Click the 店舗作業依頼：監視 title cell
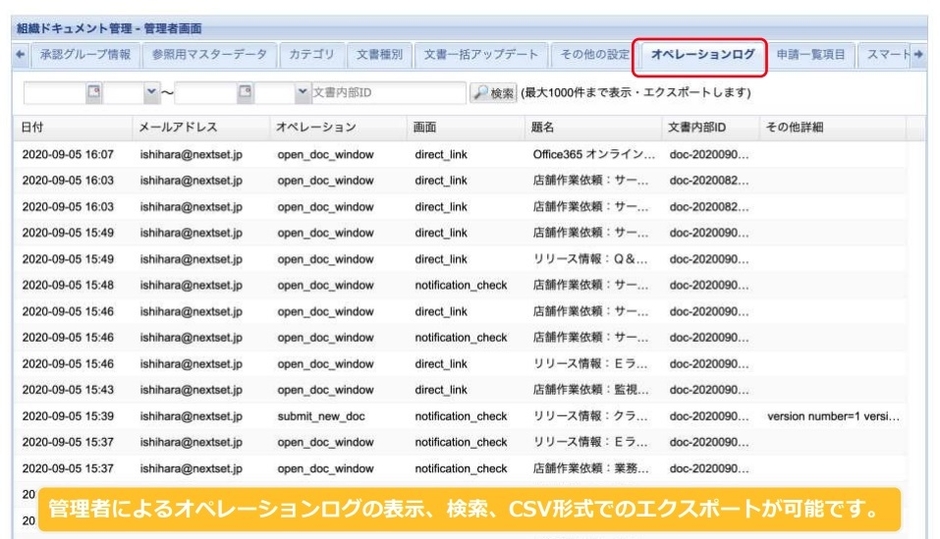The width and height of the screenshot is (940, 539). point(590,390)
